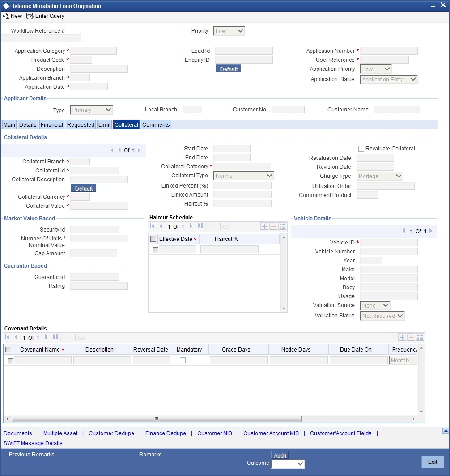This screenshot has width=450, height=476.
Task: Jump to first Haircut Schedule record
Action: (x=152, y=226)
